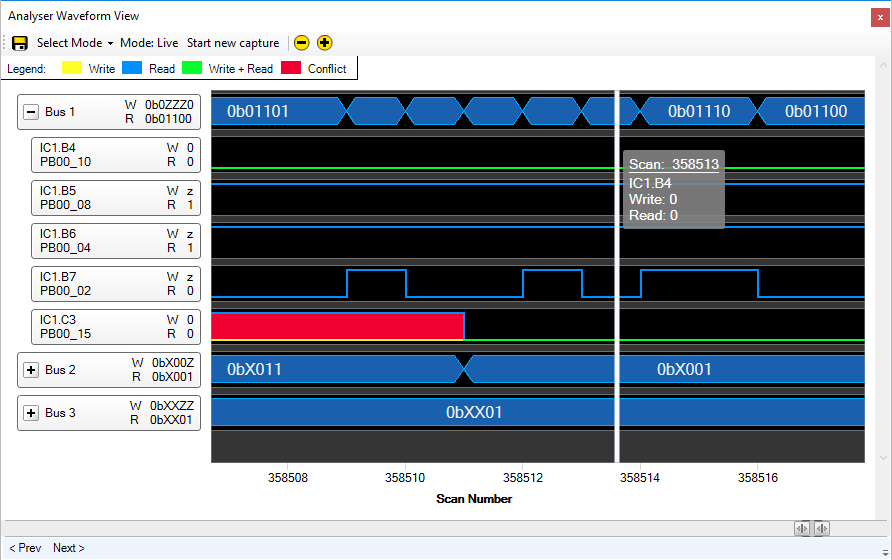Viewport: 892px width, 560px height.
Task: Click the red conflict region on IC1.C3
Action: tap(338, 326)
